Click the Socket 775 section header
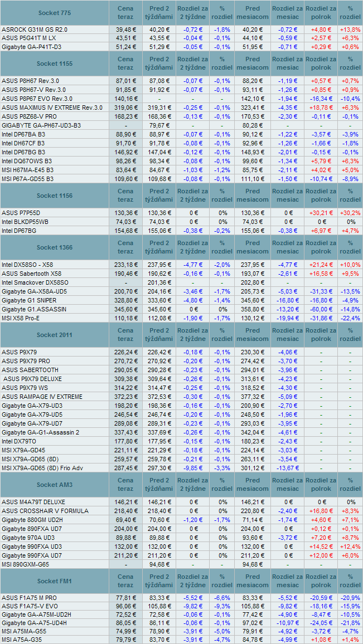 (54, 13)
